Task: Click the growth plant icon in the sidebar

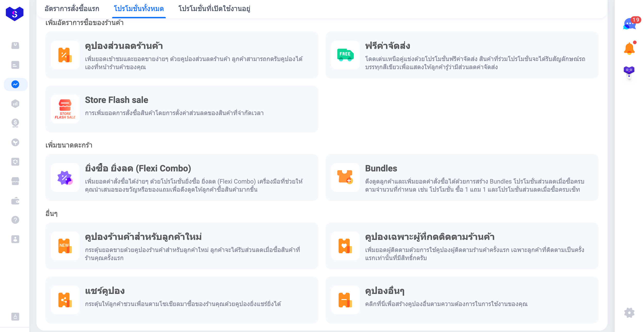Action: tap(15, 142)
